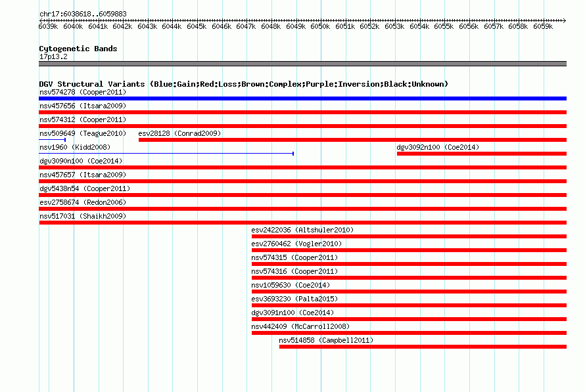Click esv2760462 (Vogler2010) label
This screenshot has width=585, height=392.
(296, 244)
